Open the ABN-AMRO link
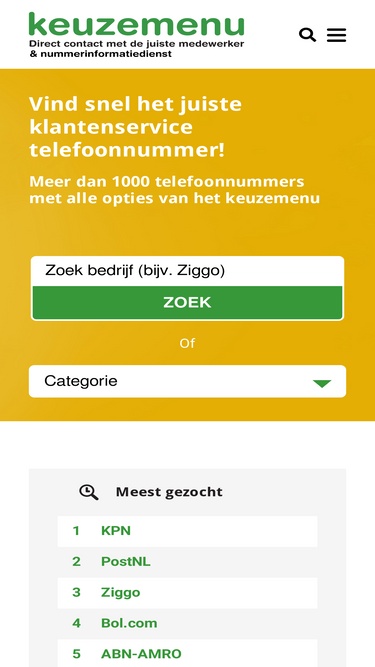 pyautogui.click(x=141, y=654)
